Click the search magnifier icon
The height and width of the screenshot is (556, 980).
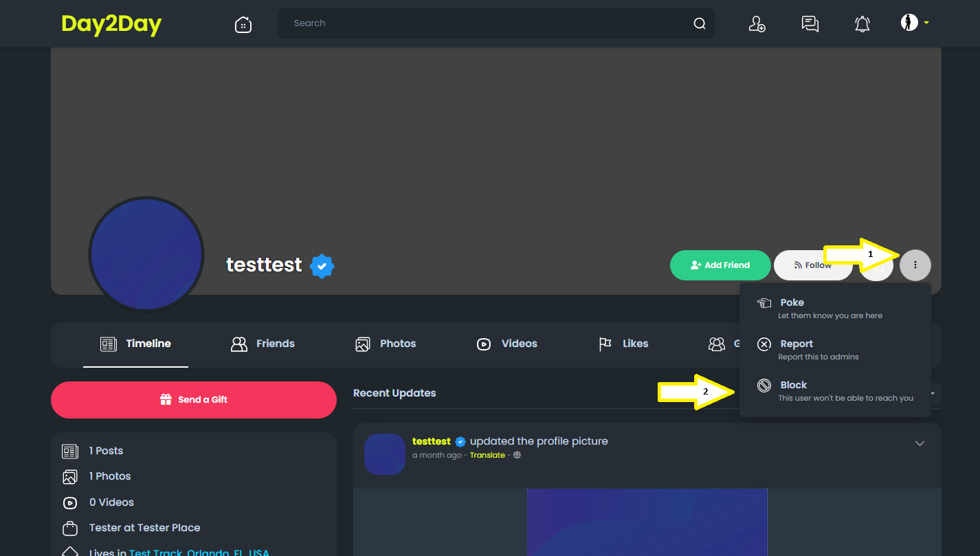click(x=700, y=23)
